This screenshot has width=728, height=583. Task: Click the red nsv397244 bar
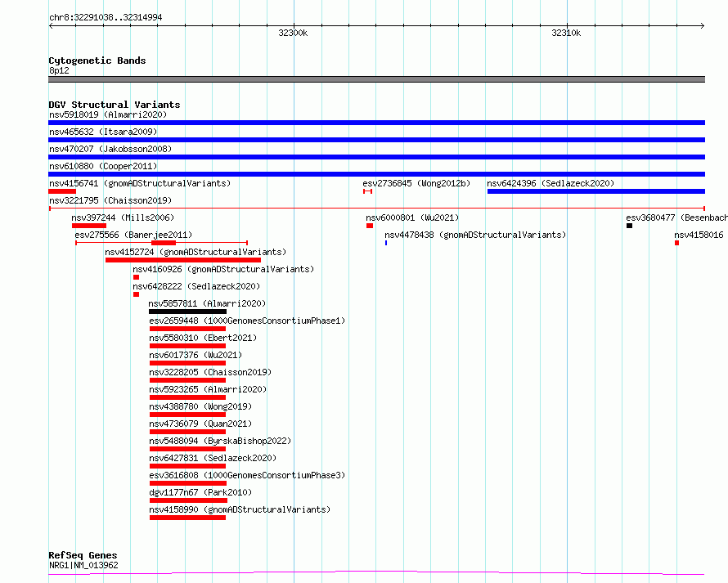[x=89, y=226]
